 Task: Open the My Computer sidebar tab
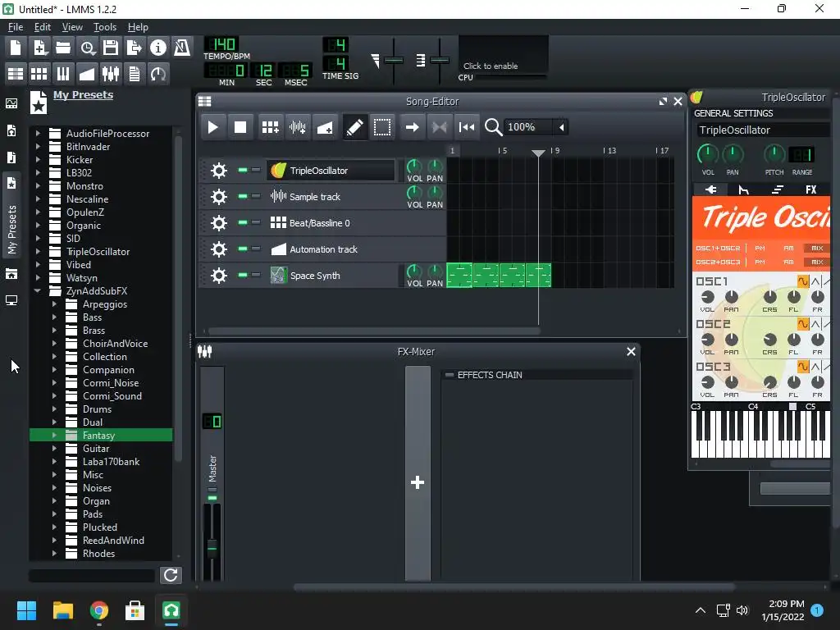point(11,300)
